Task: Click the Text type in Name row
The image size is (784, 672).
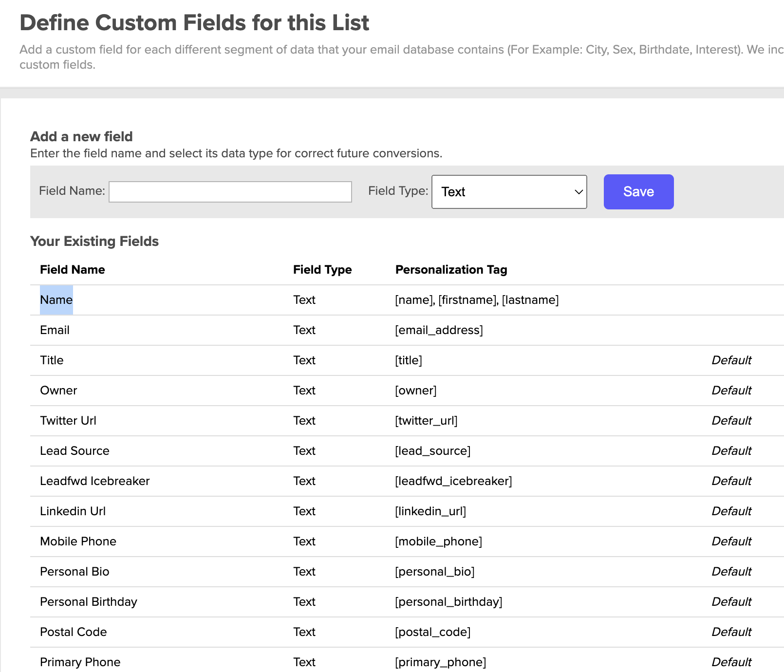Action: (x=304, y=300)
